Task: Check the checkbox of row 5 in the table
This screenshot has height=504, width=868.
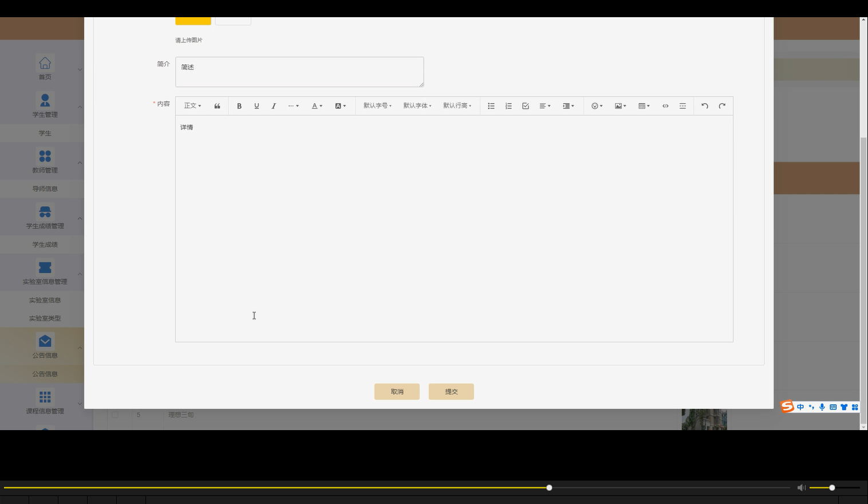Action: pos(116,415)
